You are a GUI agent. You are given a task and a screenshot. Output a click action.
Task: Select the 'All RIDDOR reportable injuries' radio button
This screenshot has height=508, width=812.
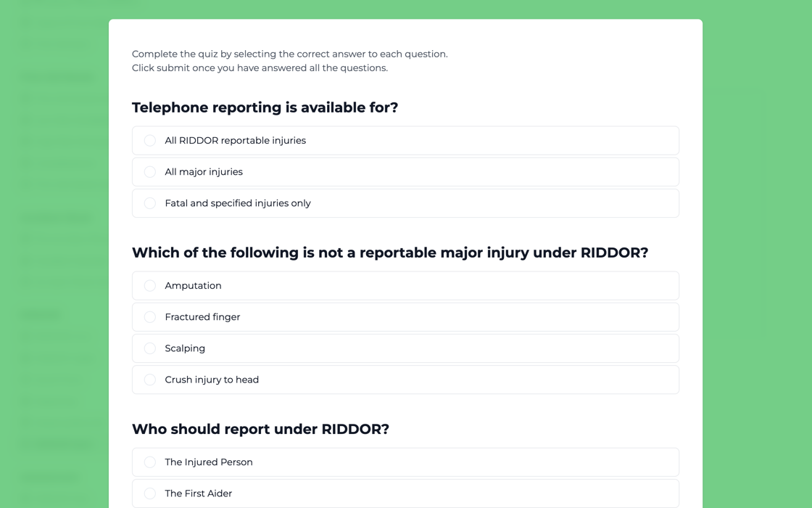point(149,140)
